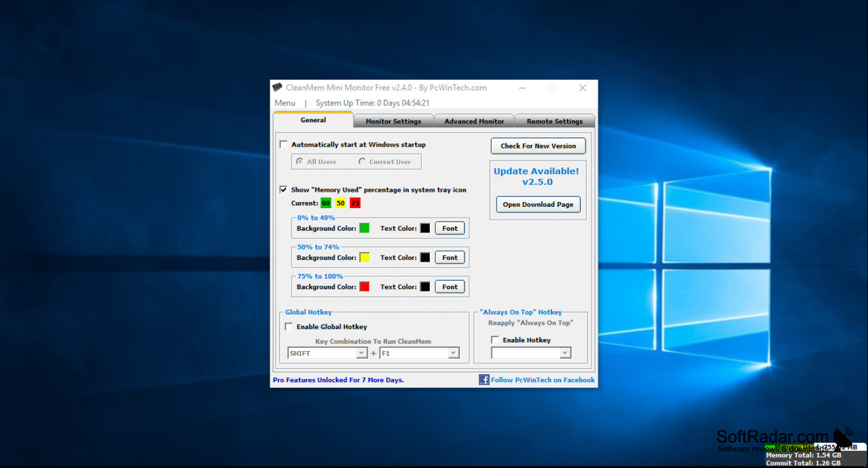Click Commit Total 1.26 GB in mini monitor
Screen dimensions: 868x468
coord(803,463)
